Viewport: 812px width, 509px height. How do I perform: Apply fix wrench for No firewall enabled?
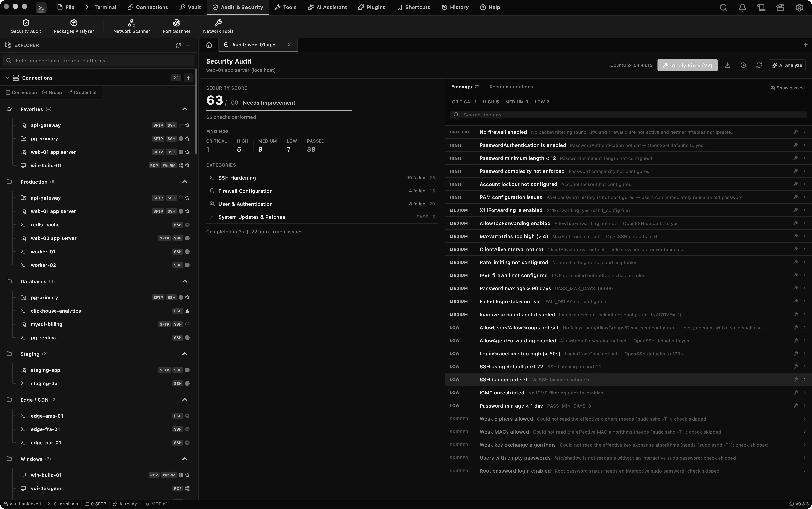point(795,132)
